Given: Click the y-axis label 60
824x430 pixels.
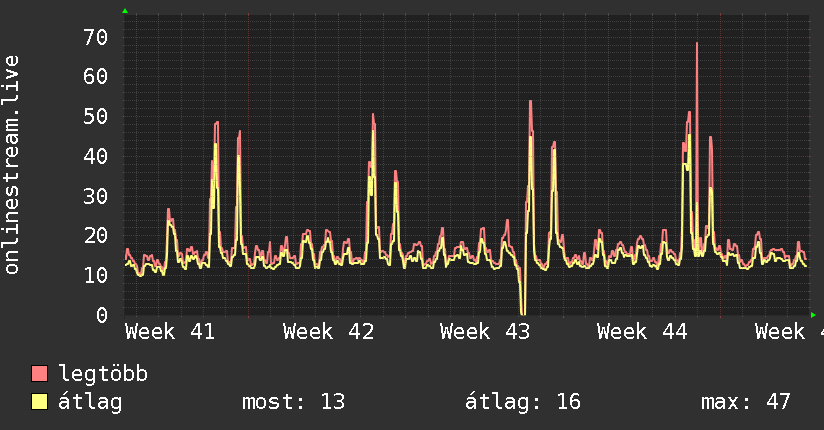Looking at the screenshot, I should click(96, 77).
